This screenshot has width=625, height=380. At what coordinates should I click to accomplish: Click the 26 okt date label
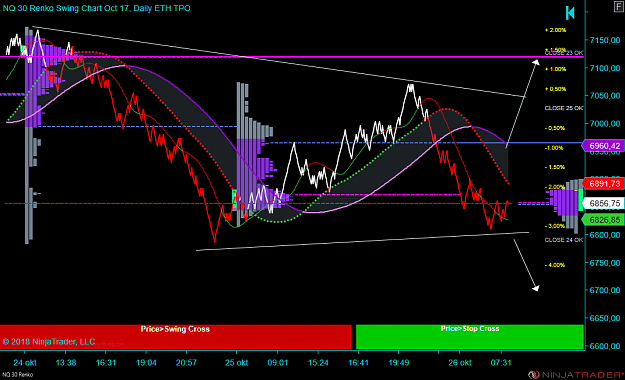coord(460,363)
